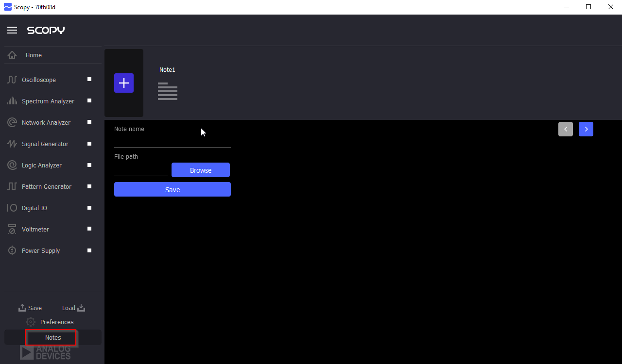Click the Preferences gear icon

coord(31,322)
